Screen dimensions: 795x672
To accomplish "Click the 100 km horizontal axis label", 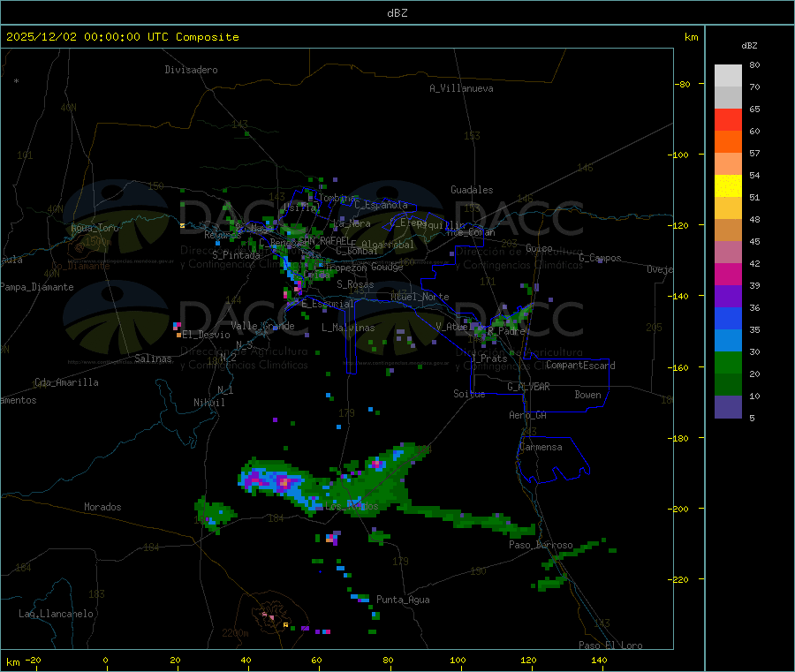I will (x=458, y=660).
